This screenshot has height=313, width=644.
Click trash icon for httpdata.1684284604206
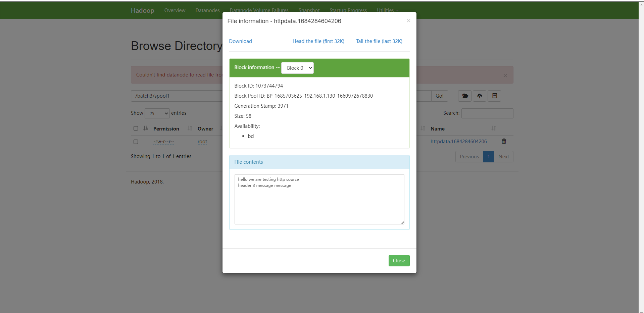point(504,141)
